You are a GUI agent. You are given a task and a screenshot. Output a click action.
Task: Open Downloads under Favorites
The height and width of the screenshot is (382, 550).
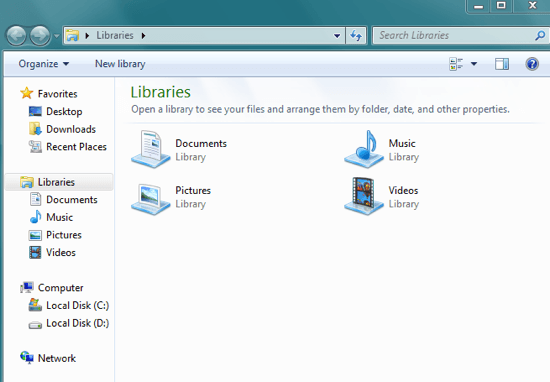pyautogui.click(x=71, y=129)
